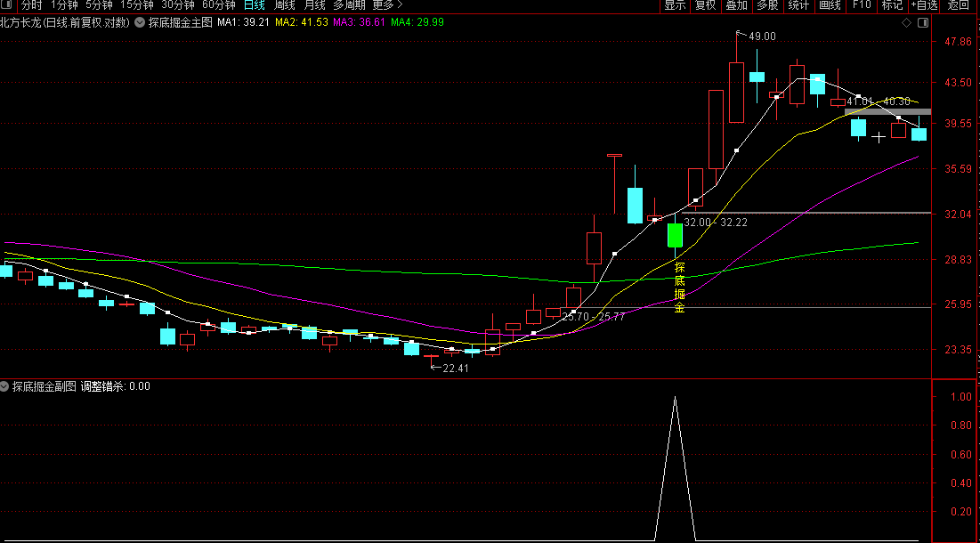Viewport: 980px width, 543px height.
Task: Click the 返回 back button
Action: point(958,5)
